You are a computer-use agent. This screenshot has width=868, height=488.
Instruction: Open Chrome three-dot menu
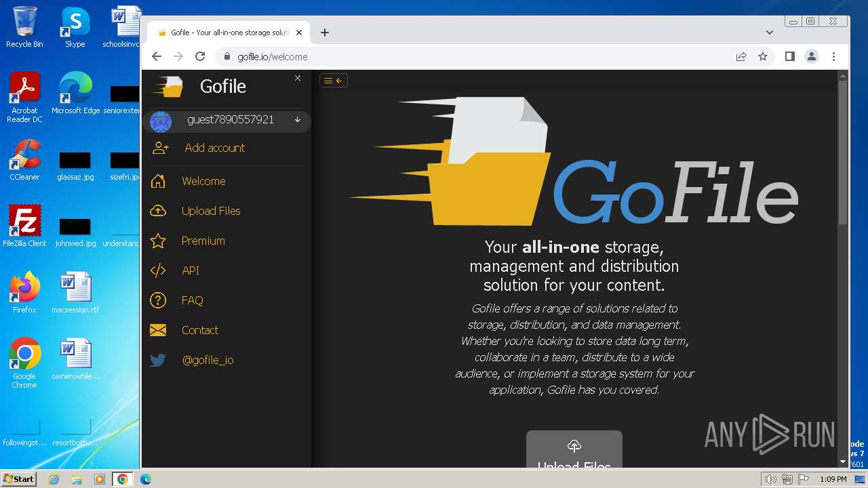pyautogui.click(x=833, y=57)
